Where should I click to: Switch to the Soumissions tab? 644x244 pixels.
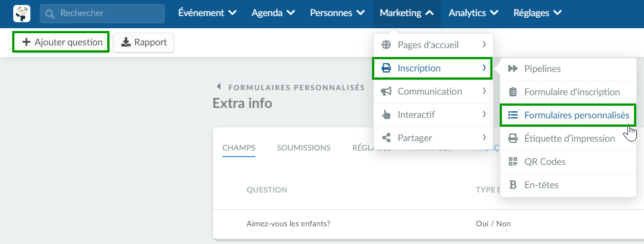(x=303, y=148)
